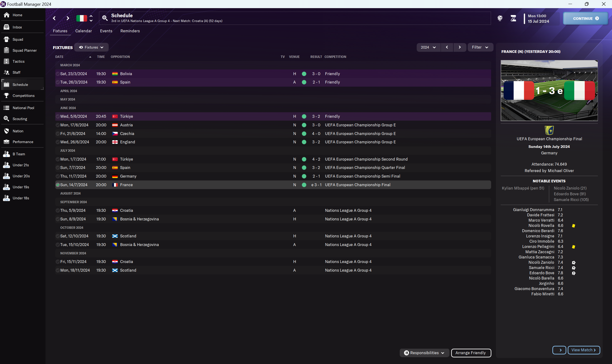Go to the next year with arrow
This screenshot has width=612, height=364.
coord(460,47)
